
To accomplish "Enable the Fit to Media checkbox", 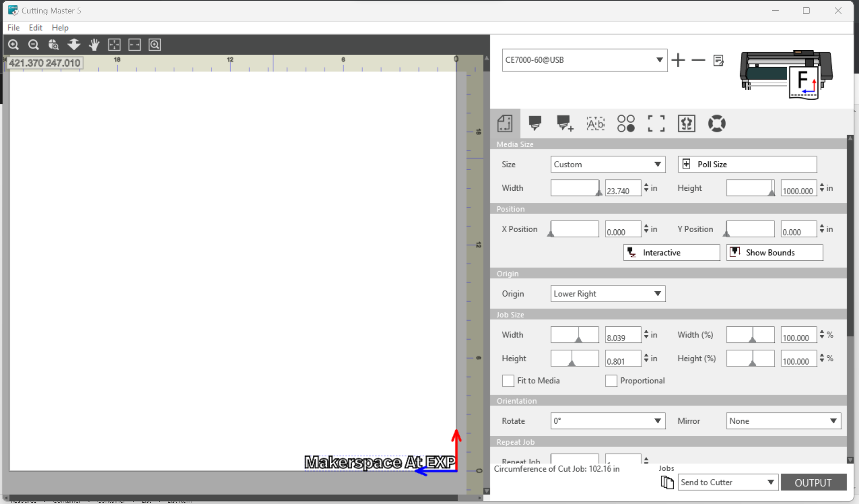I will (508, 381).
